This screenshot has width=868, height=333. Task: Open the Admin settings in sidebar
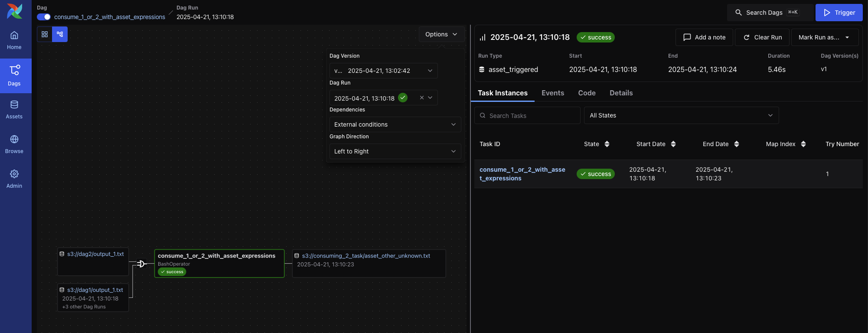click(14, 179)
